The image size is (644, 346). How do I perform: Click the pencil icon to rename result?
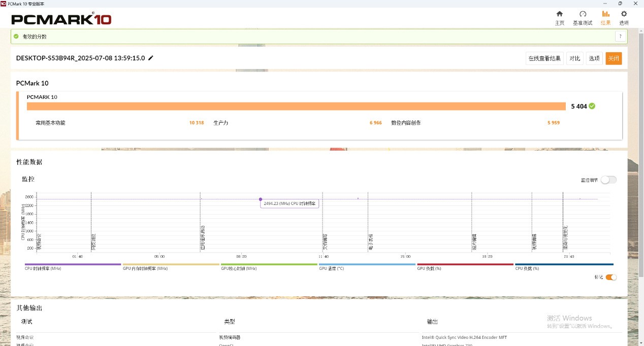tap(151, 58)
